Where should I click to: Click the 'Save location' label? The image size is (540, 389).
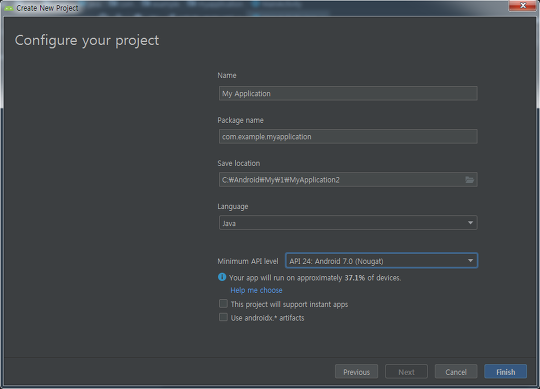239,163
